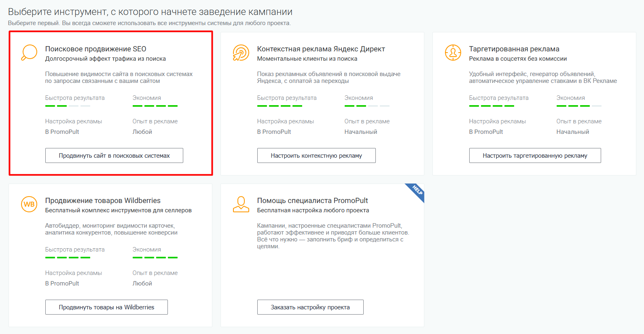The image size is (644, 334).
Task: Click Яндекс Директ card's Быстрота результата bar
Action: tap(280, 106)
